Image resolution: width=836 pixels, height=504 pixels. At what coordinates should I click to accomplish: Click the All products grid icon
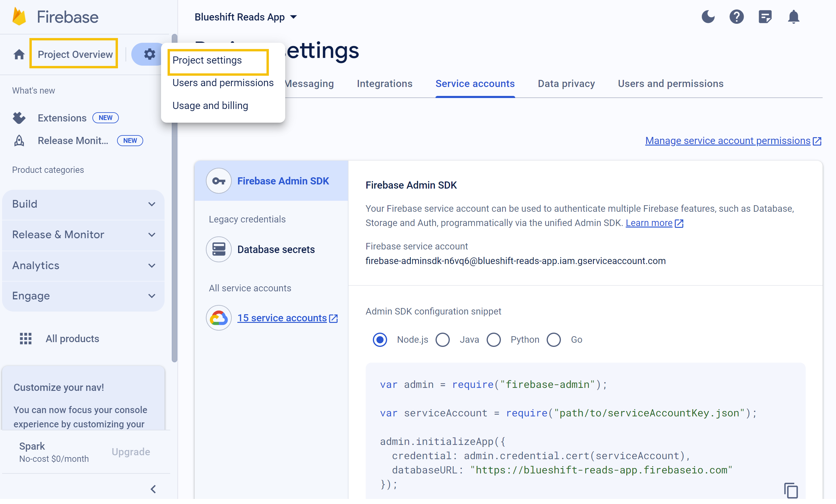tap(26, 339)
